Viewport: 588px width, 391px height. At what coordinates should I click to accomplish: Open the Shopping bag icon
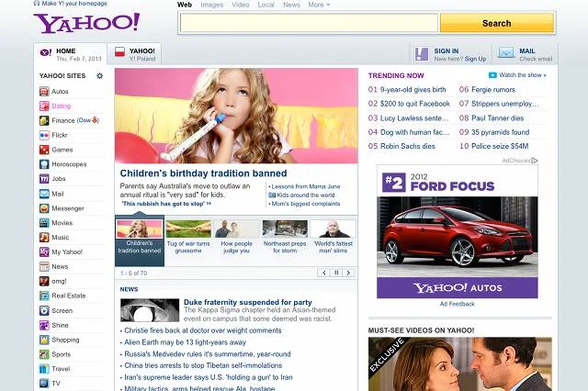click(44, 340)
